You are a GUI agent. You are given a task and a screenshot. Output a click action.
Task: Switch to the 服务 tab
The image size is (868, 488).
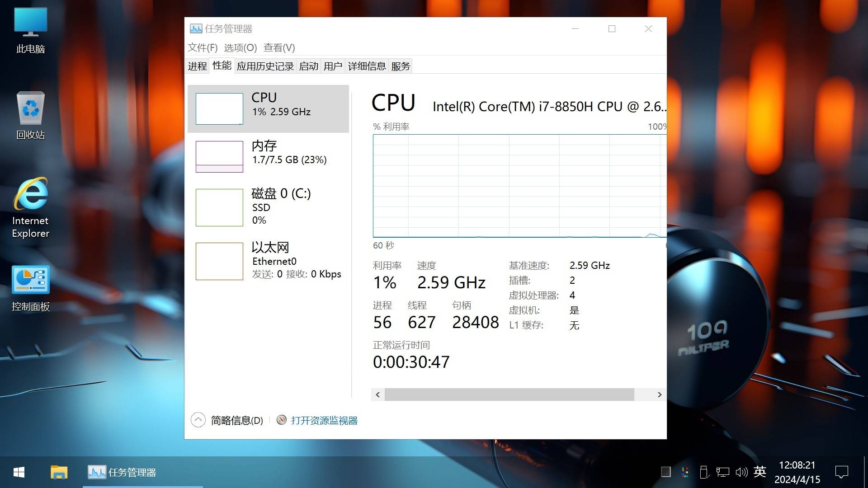pos(401,66)
